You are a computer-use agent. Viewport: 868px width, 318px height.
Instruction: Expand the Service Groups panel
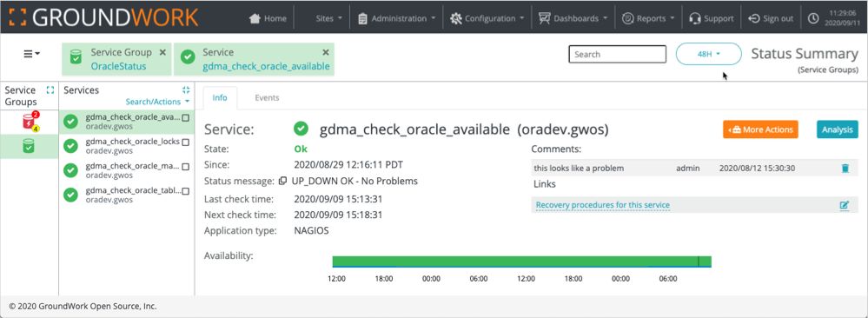coord(50,89)
